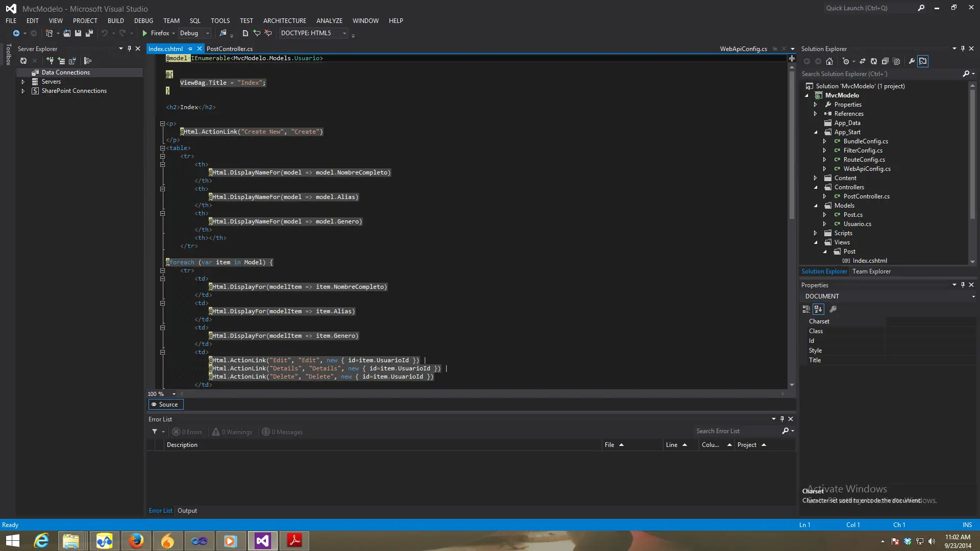Toggle Categorized view in Properties panel
This screenshot has width=980, height=551.
(806, 309)
